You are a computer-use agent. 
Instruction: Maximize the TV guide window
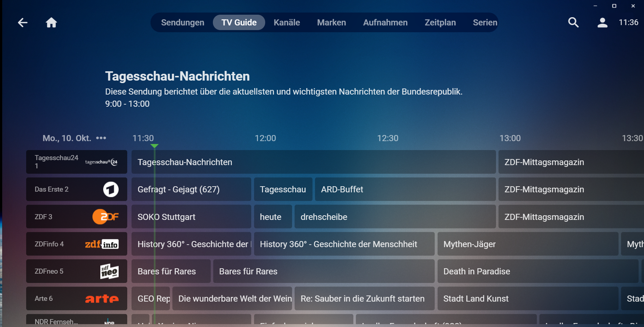coord(614,6)
